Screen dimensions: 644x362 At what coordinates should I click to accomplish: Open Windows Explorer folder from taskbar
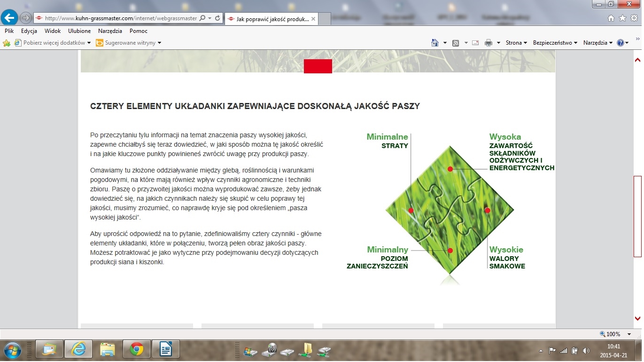pos(108,349)
